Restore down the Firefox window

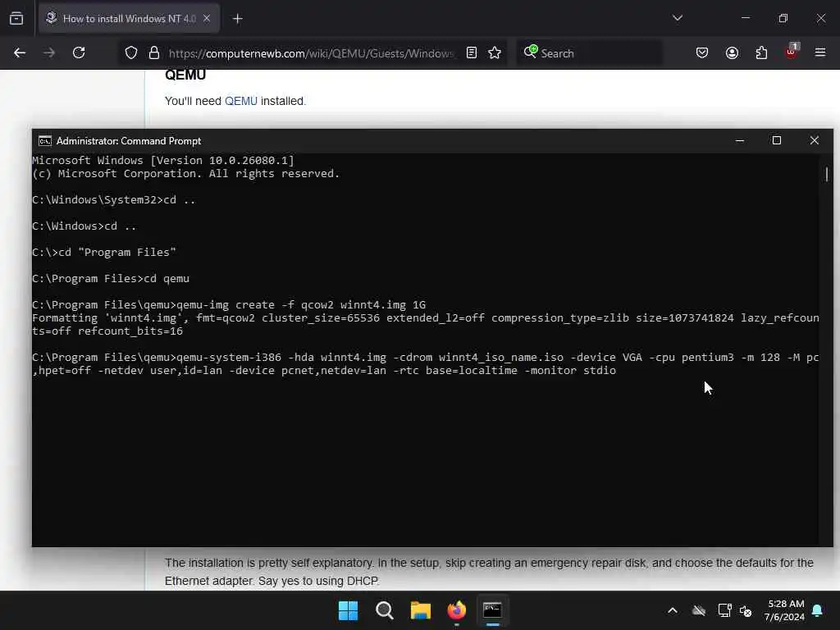(783, 18)
